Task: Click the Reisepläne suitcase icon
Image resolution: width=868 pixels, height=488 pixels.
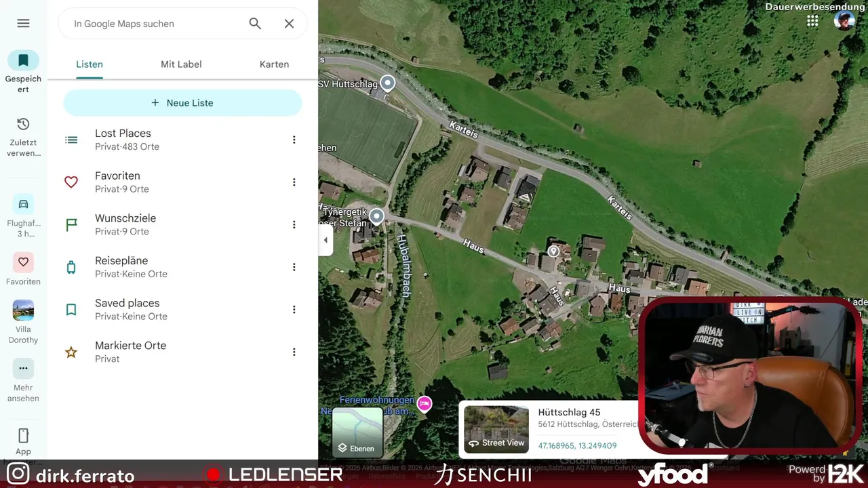Action: click(x=71, y=267)
